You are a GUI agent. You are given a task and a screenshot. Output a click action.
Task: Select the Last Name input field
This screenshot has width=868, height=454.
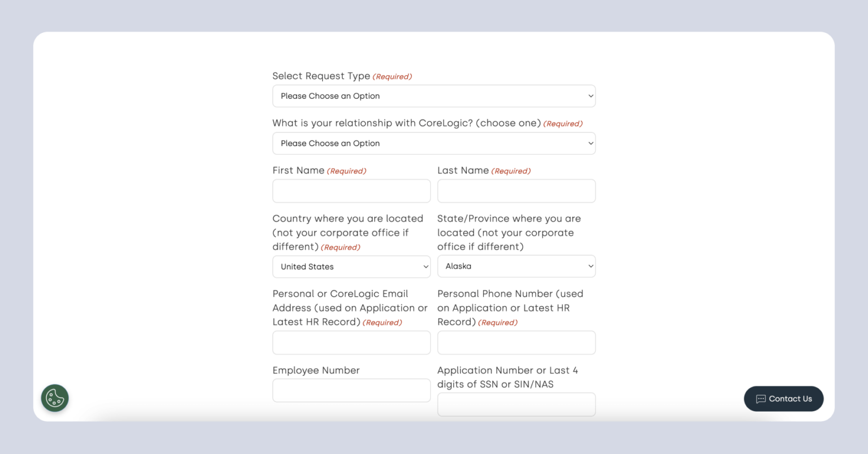click(x=516, y=191)
